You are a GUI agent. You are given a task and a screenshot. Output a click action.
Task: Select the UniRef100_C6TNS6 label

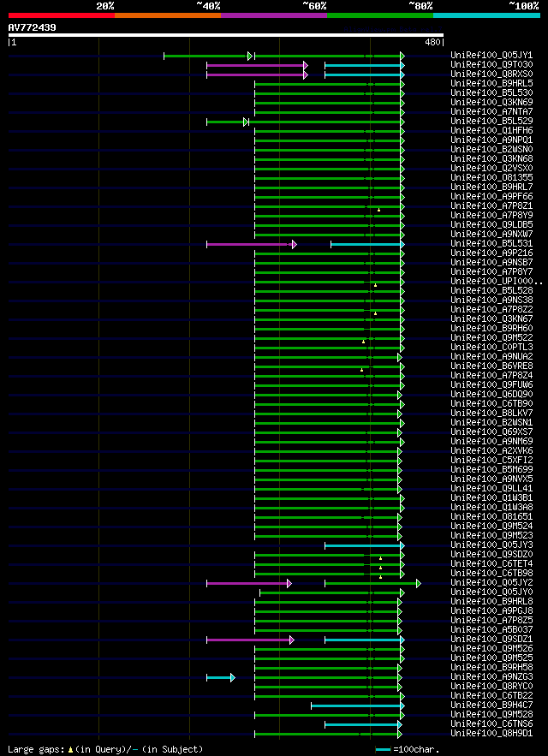[x=491, y=723]
